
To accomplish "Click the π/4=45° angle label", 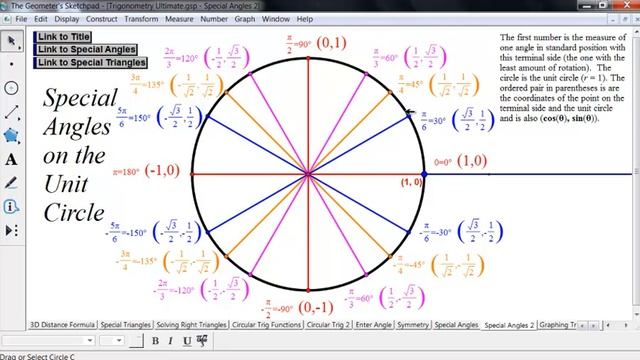I will (x=411, y=84).
